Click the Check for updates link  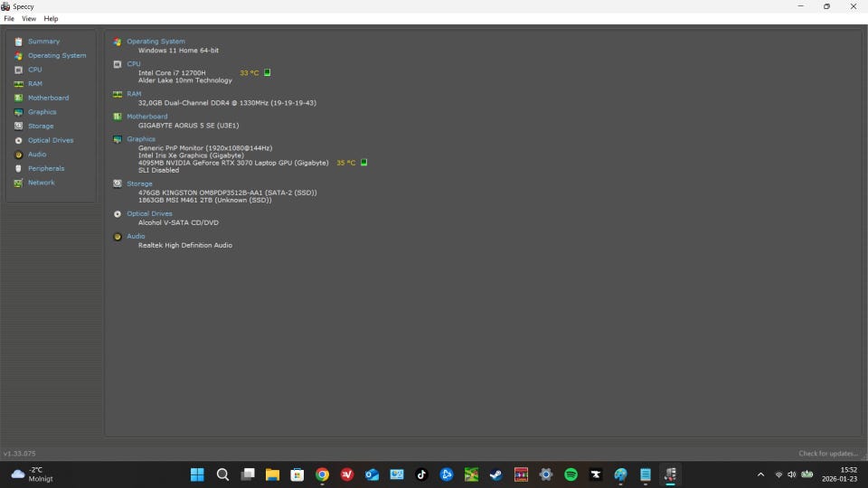[828, 454]
